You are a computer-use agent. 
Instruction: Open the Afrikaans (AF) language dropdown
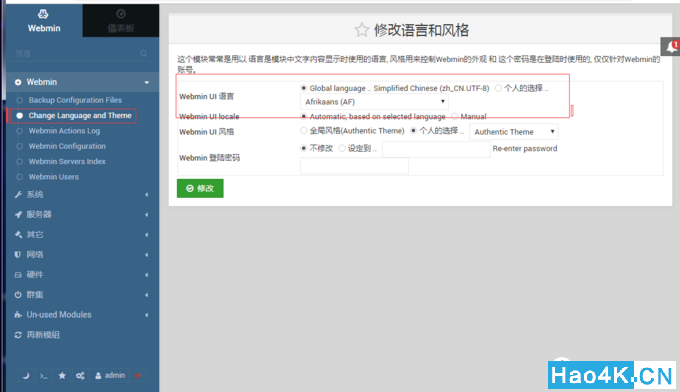point(374,102)
